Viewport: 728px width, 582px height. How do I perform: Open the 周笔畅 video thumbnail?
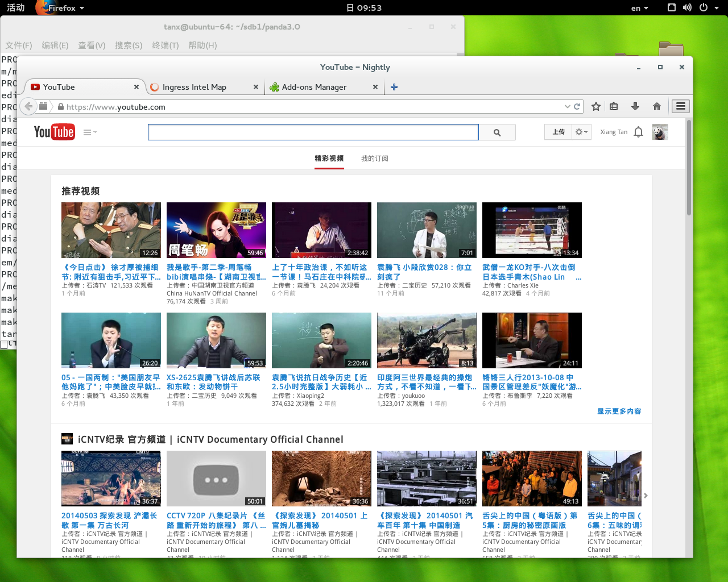[216, 230]
